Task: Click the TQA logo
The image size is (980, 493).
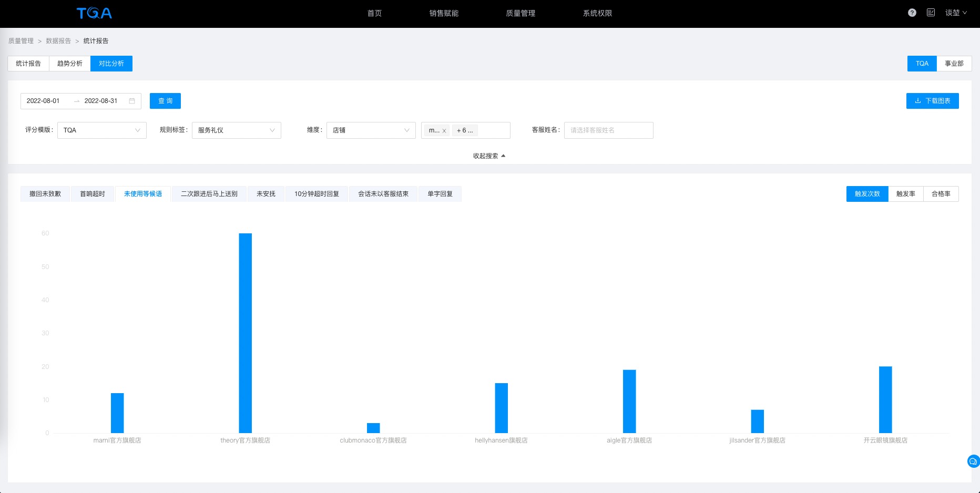Action: click(94, 13)
